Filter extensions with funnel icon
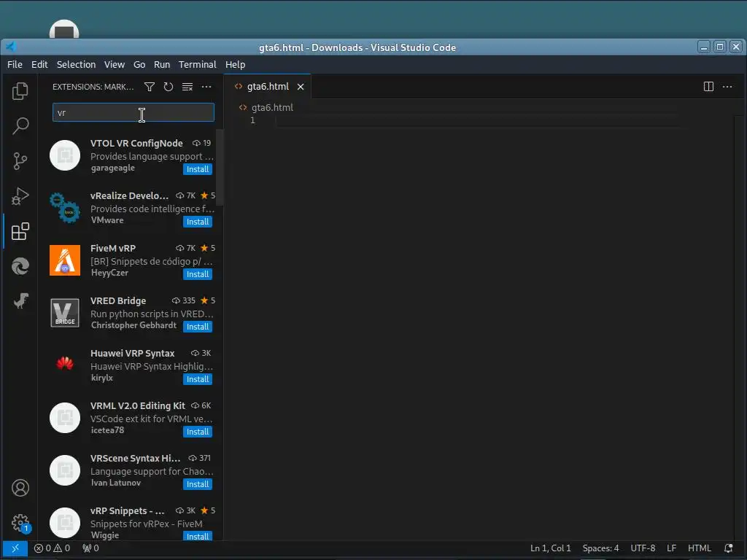Screen dimensions: 747x560 click(x=149, y=87)
